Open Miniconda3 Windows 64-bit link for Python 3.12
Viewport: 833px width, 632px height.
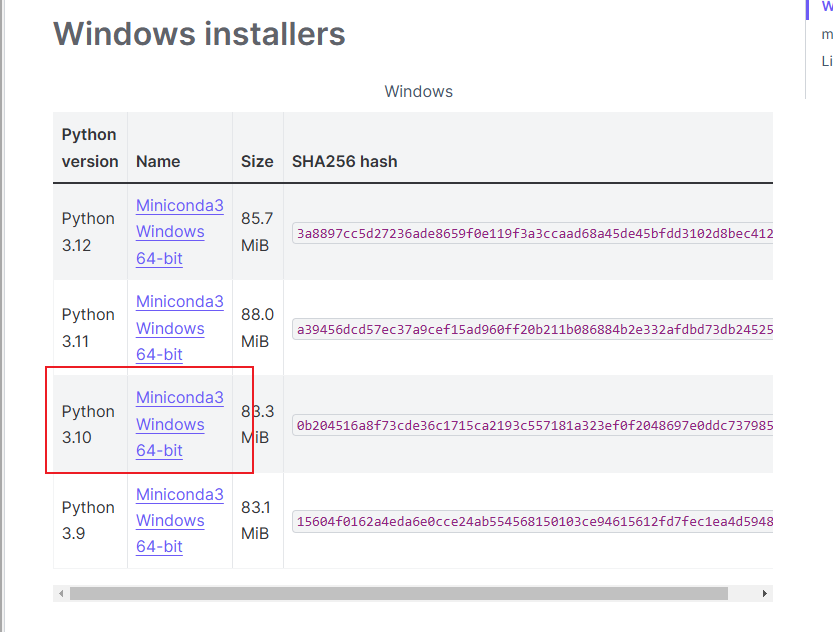[x=179, y=232]
